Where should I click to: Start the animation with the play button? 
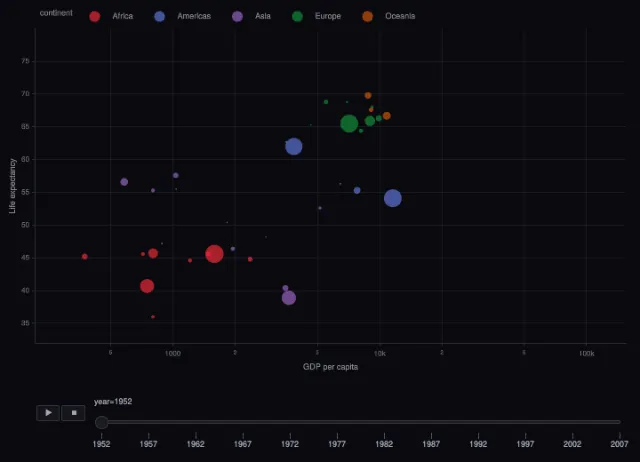(48, 413)
